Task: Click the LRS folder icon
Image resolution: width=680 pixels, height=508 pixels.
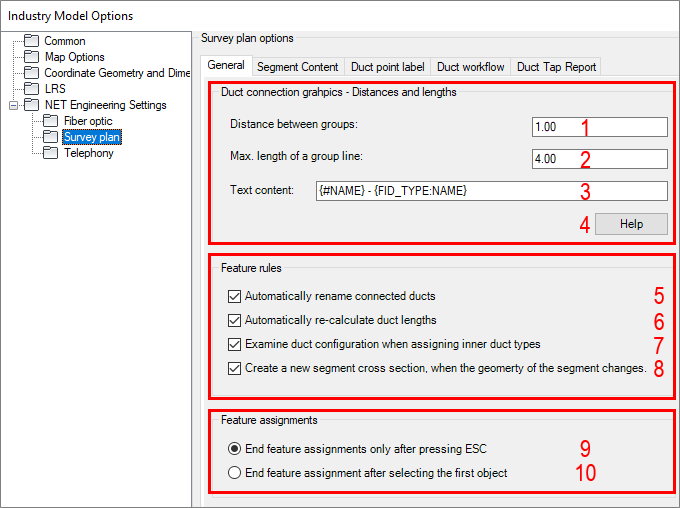Action: (31, 88)
